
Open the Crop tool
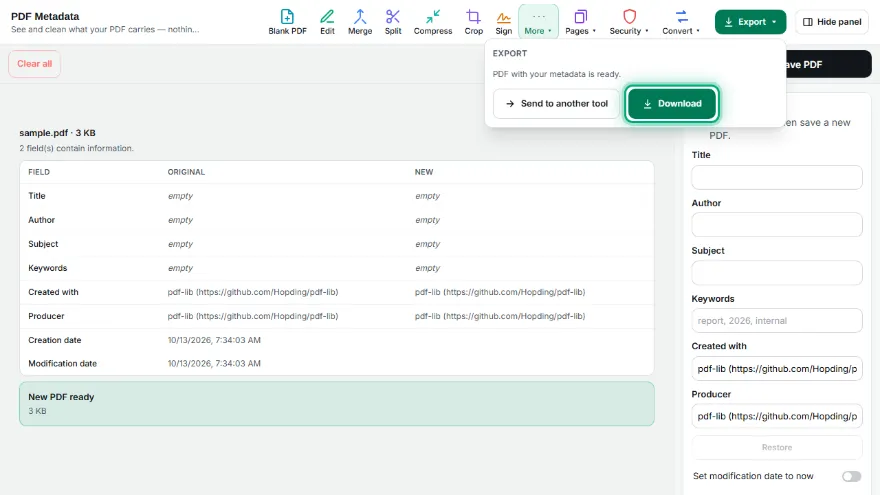473,22
